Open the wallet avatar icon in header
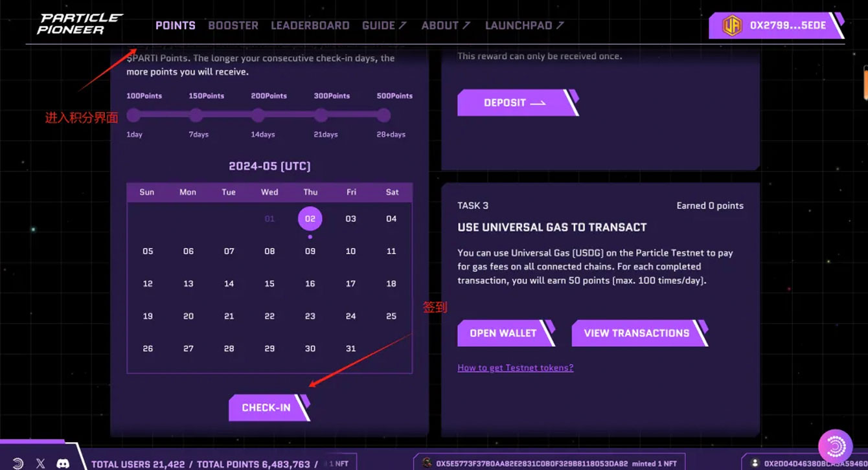 point(732,26)
